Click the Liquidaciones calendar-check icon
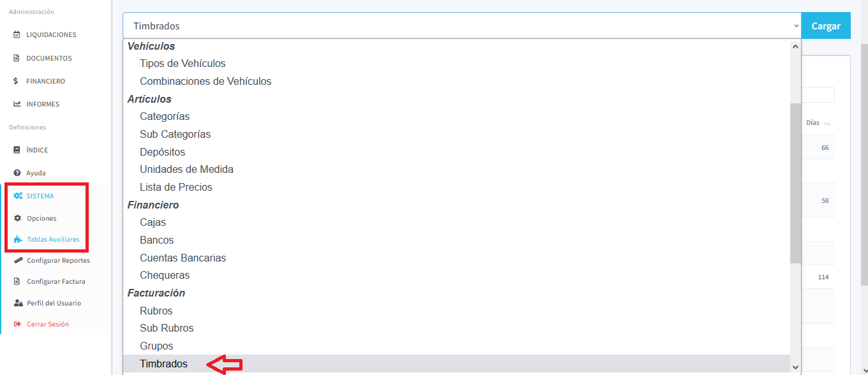868x375 pixels. pyautogui.click(x=17, y=34)
